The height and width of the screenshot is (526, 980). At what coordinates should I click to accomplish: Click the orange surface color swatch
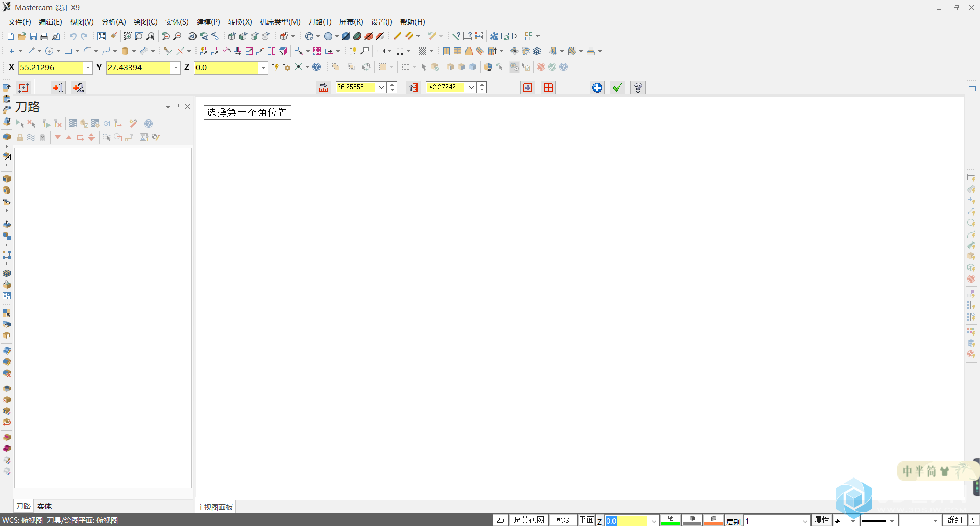pyautogui.click(x=714, y=520)
